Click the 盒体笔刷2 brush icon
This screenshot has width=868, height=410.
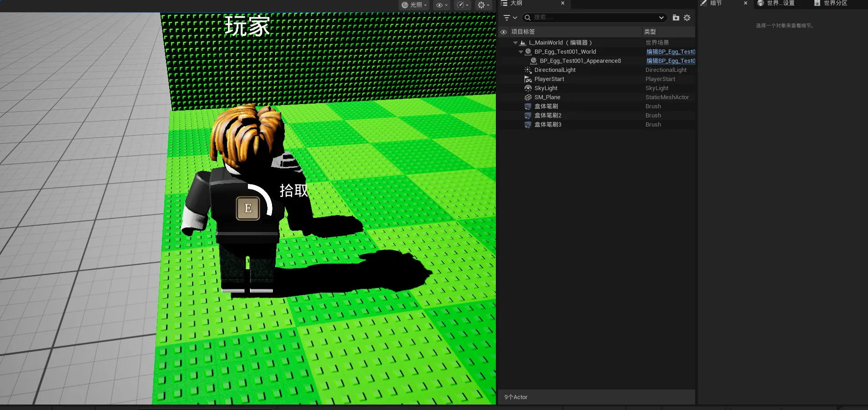pyautogui.click(x=528, y=116)
